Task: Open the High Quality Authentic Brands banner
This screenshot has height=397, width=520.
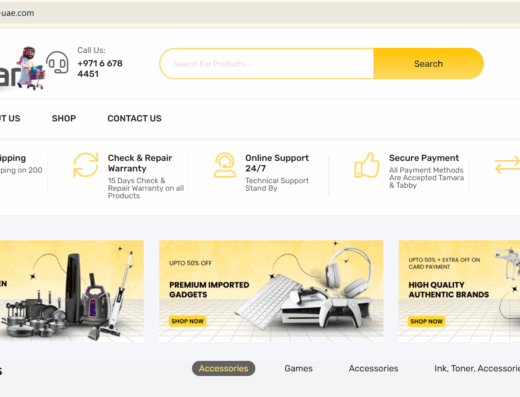Action: click(x=459, y=291)
